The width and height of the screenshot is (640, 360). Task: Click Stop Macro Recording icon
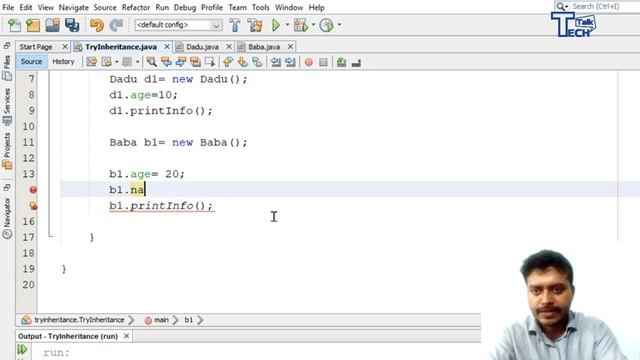point(323,62)
